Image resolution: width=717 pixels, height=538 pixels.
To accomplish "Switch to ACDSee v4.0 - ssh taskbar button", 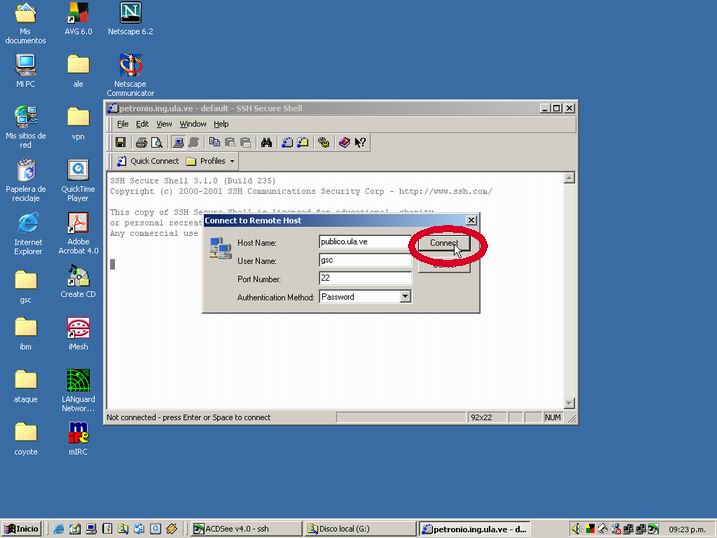I will click(x=246, y=529).
